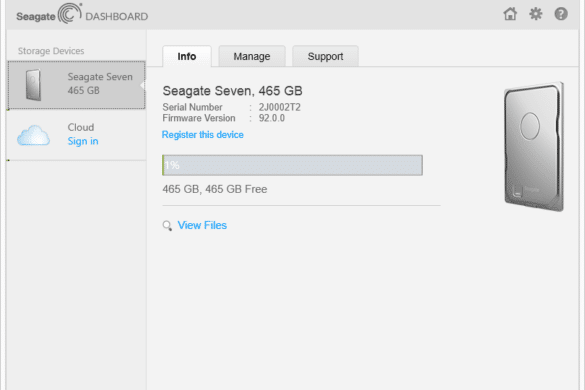Screen dimensions: 585x390
Task: Select the Cloud entry label
Action: (x=81, y=127)
